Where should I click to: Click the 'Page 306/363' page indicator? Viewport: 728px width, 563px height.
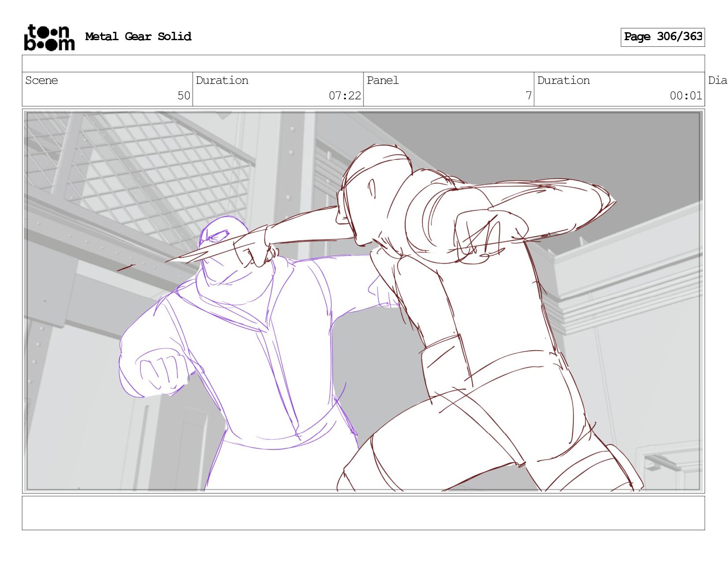tap(663, 37)
